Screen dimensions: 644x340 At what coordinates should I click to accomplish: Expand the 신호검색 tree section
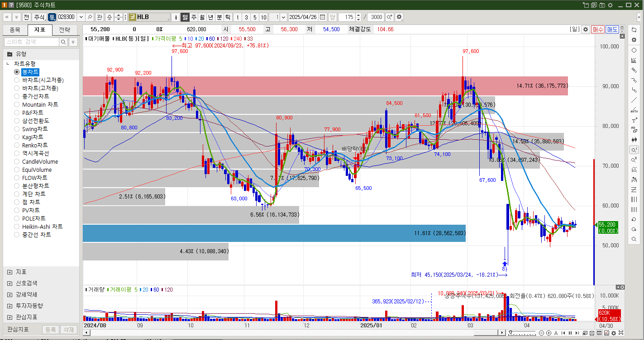coord(10,283)
